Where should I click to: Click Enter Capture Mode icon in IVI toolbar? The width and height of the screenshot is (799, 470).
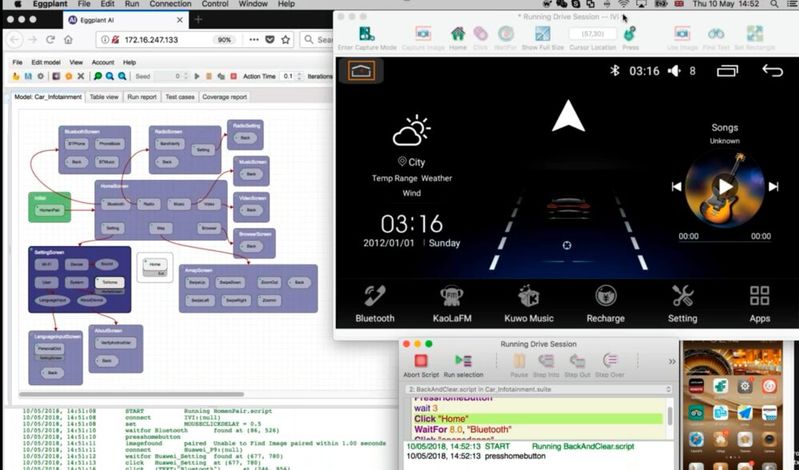(366, 34)
